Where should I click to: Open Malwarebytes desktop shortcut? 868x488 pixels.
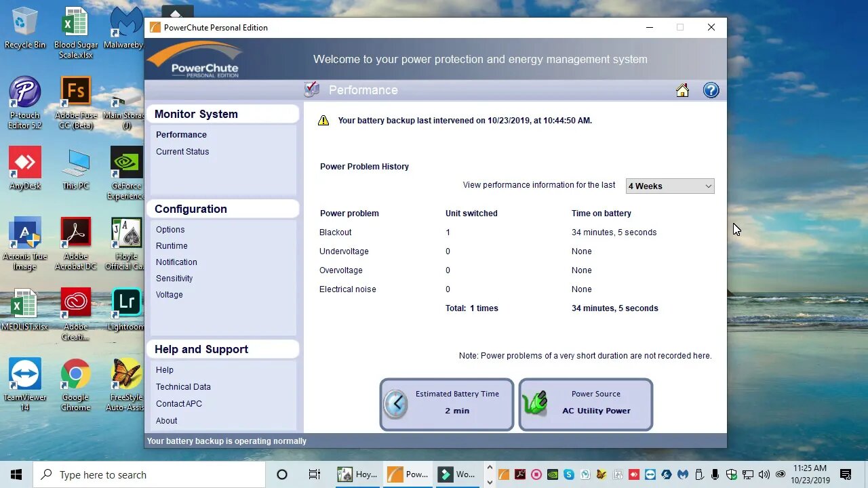coord(125,28)
